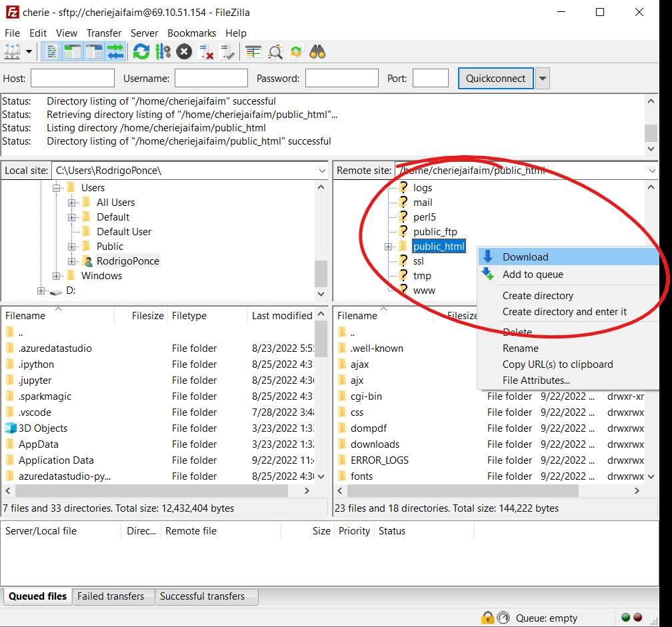Image resolution: width=672 pixels, height=627 pixels.
Task: Focus the Username input field
Action: pyautogui.click(x=211, y=79)
